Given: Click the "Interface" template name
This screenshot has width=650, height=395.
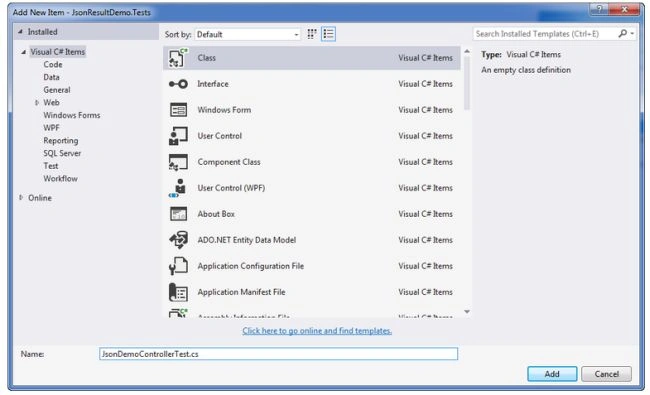Looking at the screenshot, I should pos(213,84).
